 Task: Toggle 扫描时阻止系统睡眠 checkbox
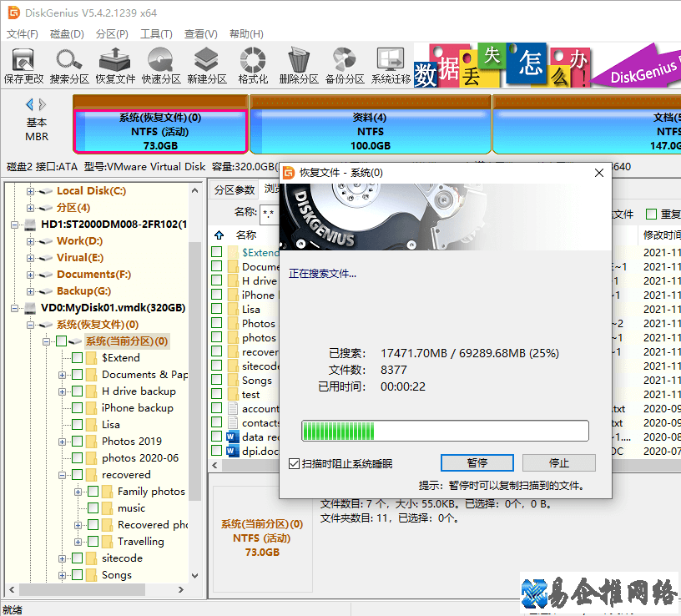pos(294,463)
